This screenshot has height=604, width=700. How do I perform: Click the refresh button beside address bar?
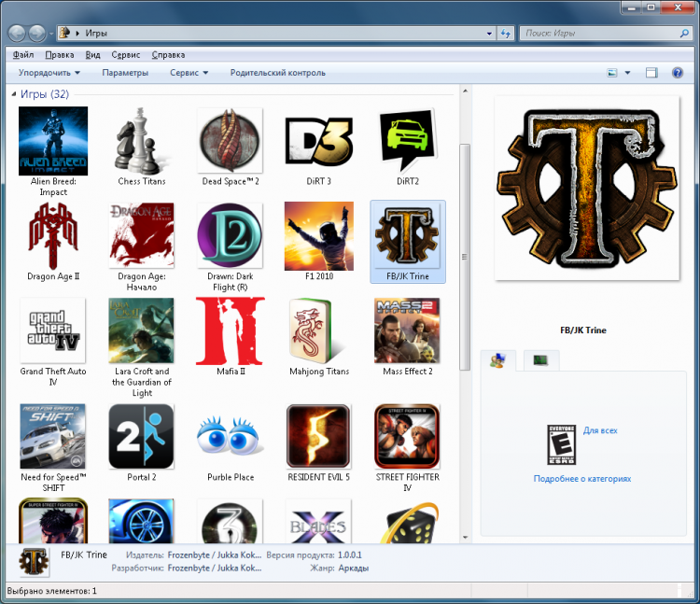(x=505, y=34)
